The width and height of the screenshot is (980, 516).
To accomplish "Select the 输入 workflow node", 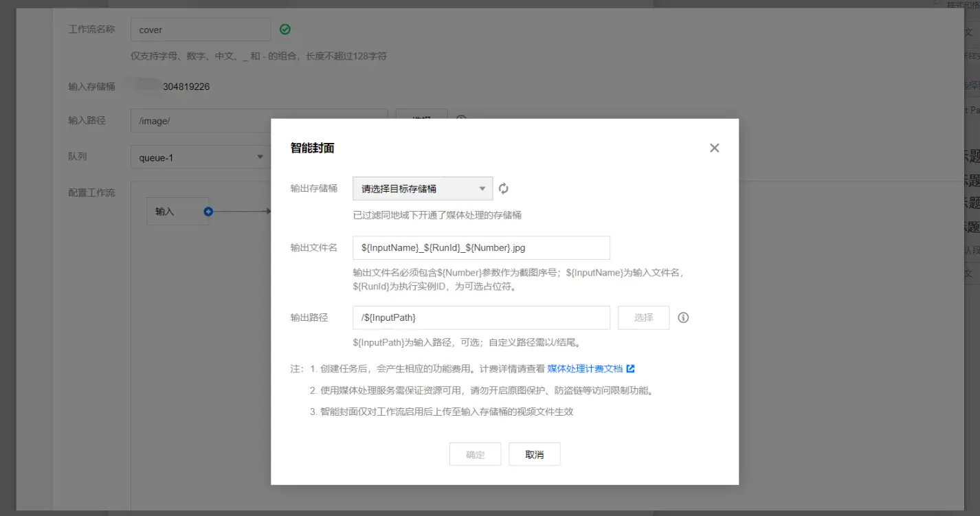I will (177, 212).
